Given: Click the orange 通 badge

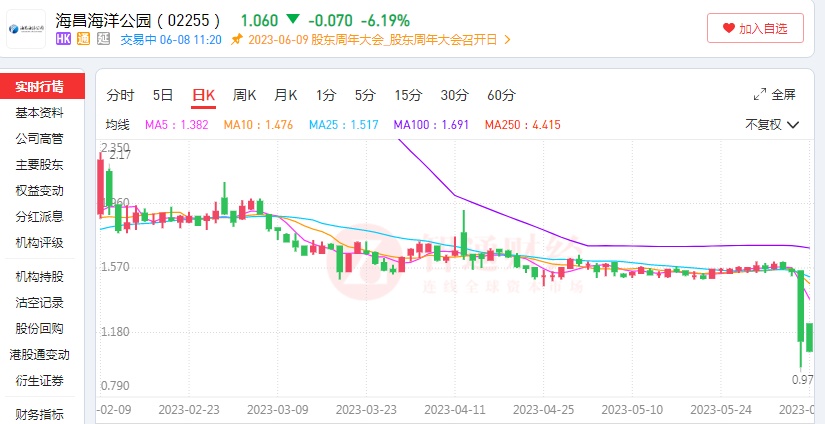Looking at the screenshot, I should (83, 39).
